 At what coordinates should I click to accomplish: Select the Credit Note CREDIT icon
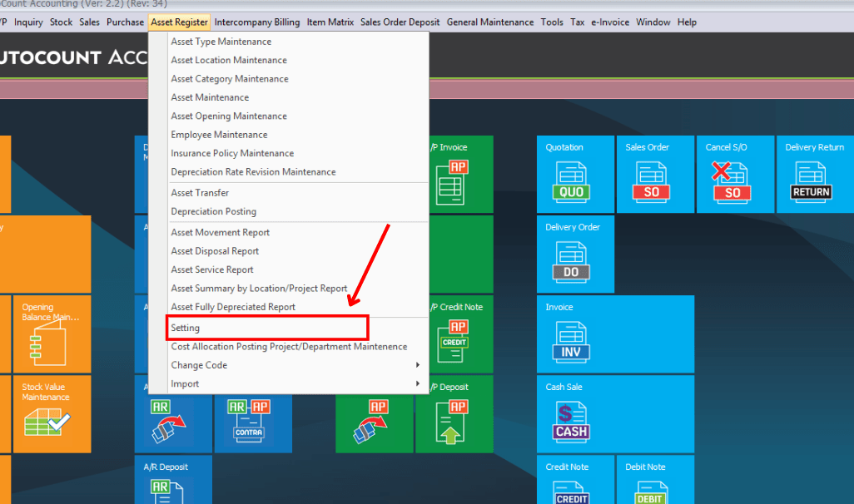coord(574,482)
